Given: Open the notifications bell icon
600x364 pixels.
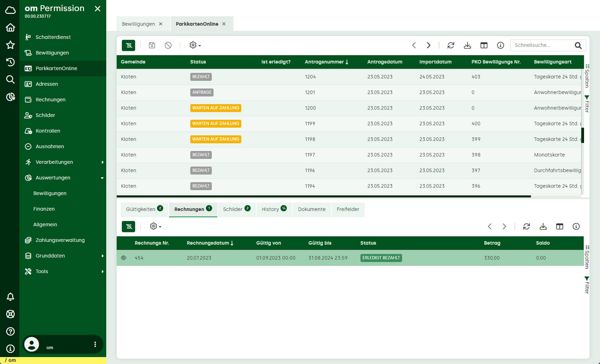Looking at the screenshot, I should (x=10, y=297).
